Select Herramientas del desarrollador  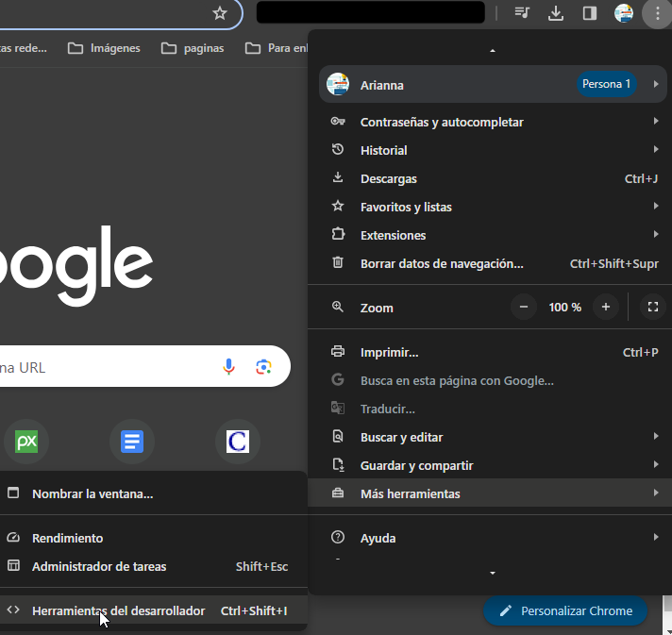pos(152,610)
